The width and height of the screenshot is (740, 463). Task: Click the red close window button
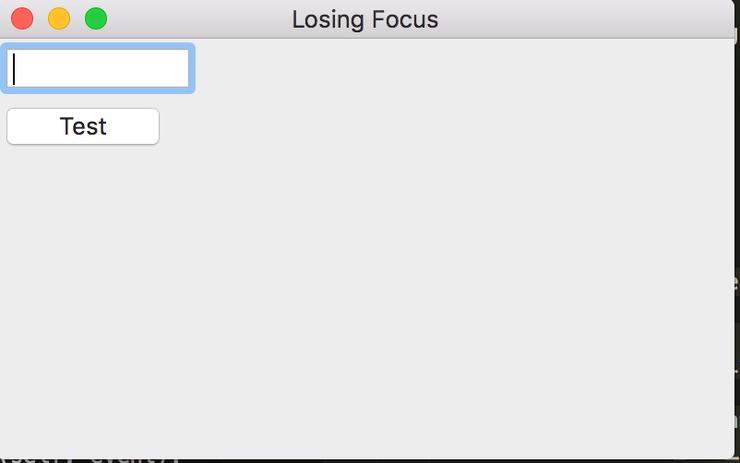[22, 19]
